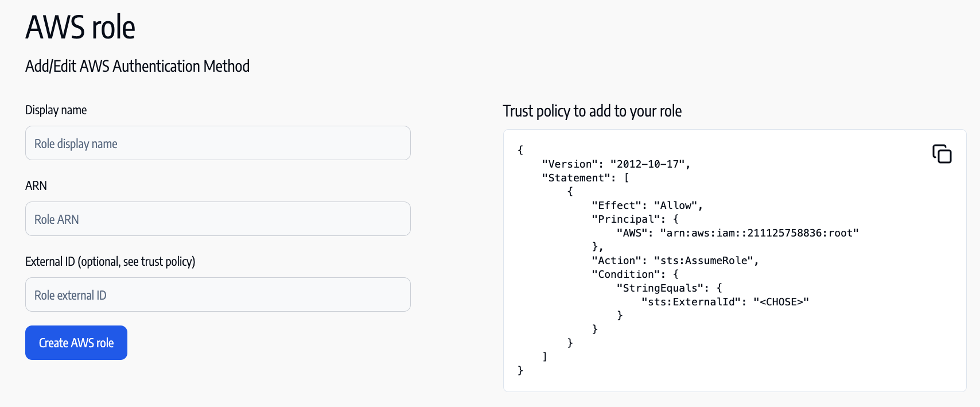Click the Add/Edit AWS Authentication Method subtitle
This screenshot has width=980, height=407.
coord(137,67)
